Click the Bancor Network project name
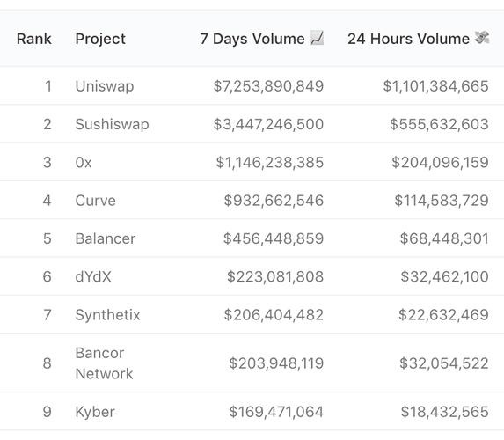Screen dimensions: 504x440 tap(104, 363)
